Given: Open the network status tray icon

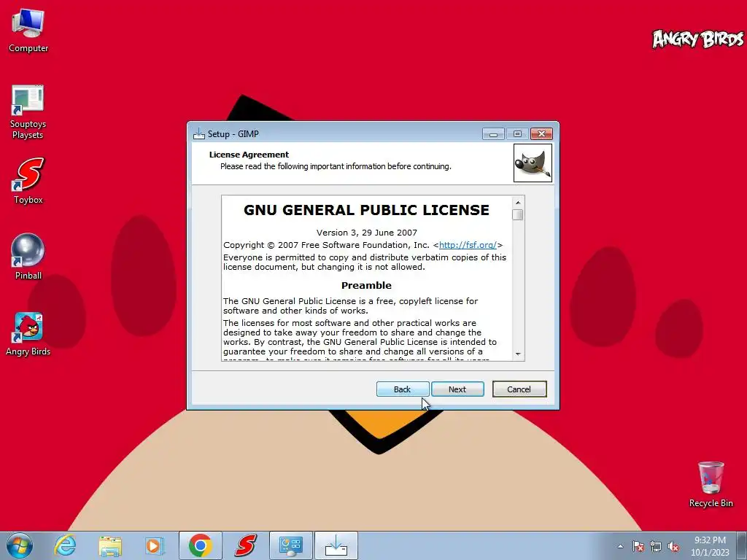Looking at the screenshot, I should pyautogui.click(x=656, y=546).
